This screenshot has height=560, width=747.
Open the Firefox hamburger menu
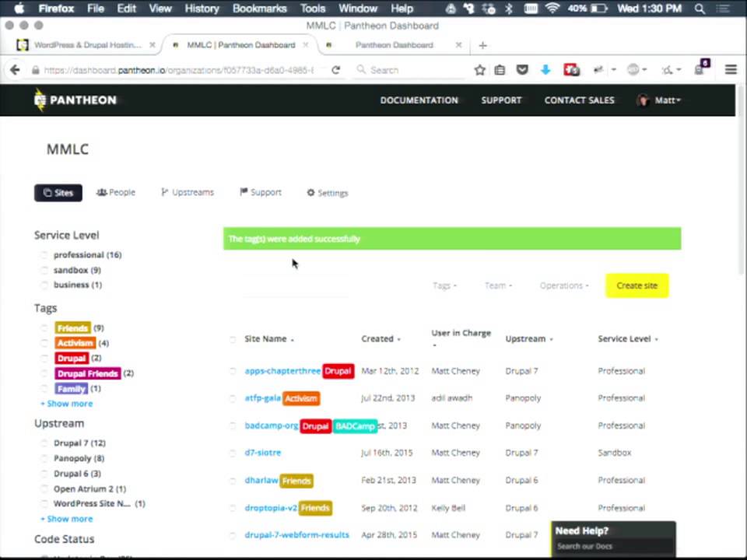point(731,70)
